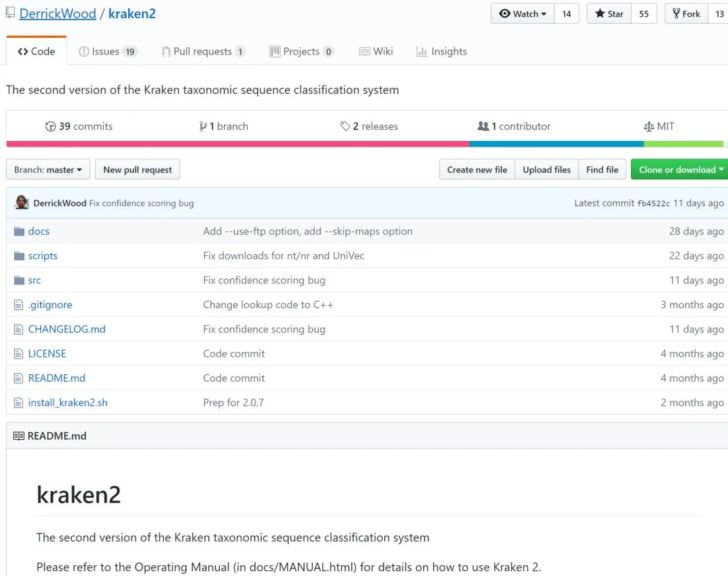Open the Pull requests tab
728x576 pixels.
tap(203, 51)
